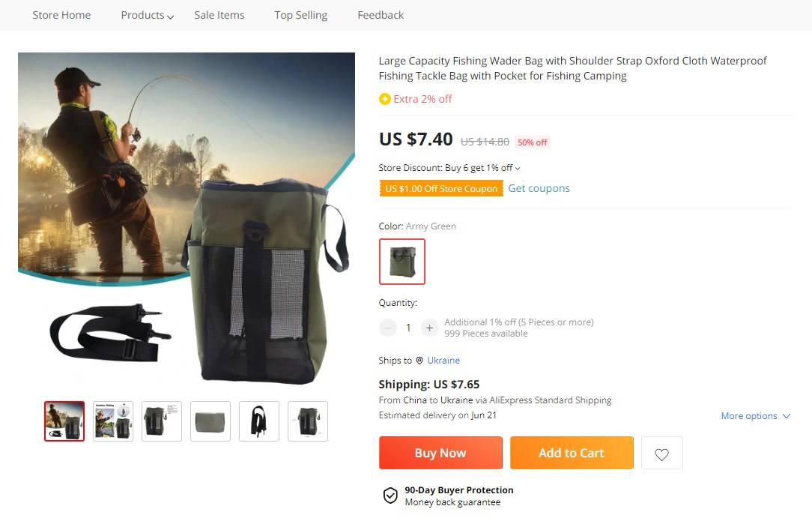The height and width of the screenshot is (527, 812).
Task: Add item to wishlist with heart icon
Action: pos(661,454)
